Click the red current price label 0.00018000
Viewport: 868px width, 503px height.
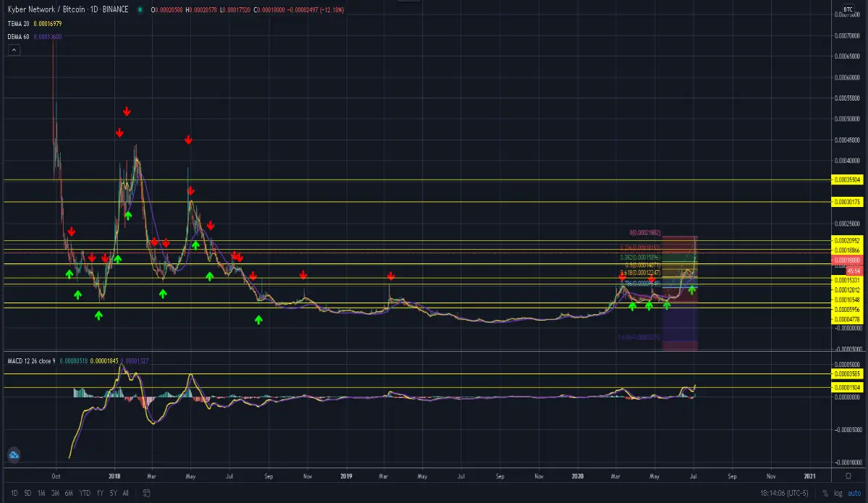[847, 260]
